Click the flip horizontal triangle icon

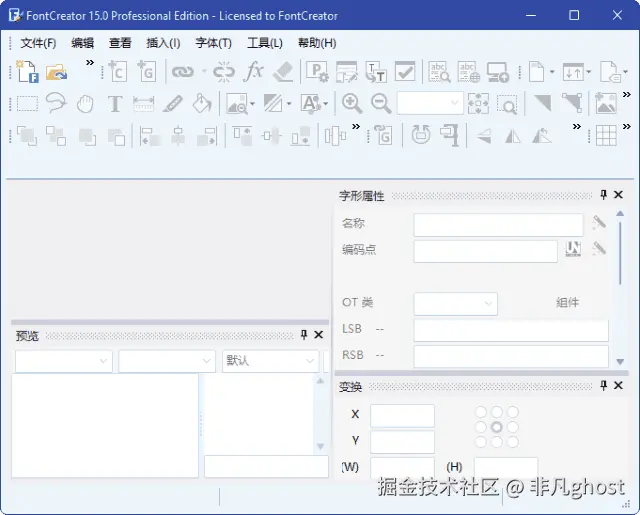(513, 136)
